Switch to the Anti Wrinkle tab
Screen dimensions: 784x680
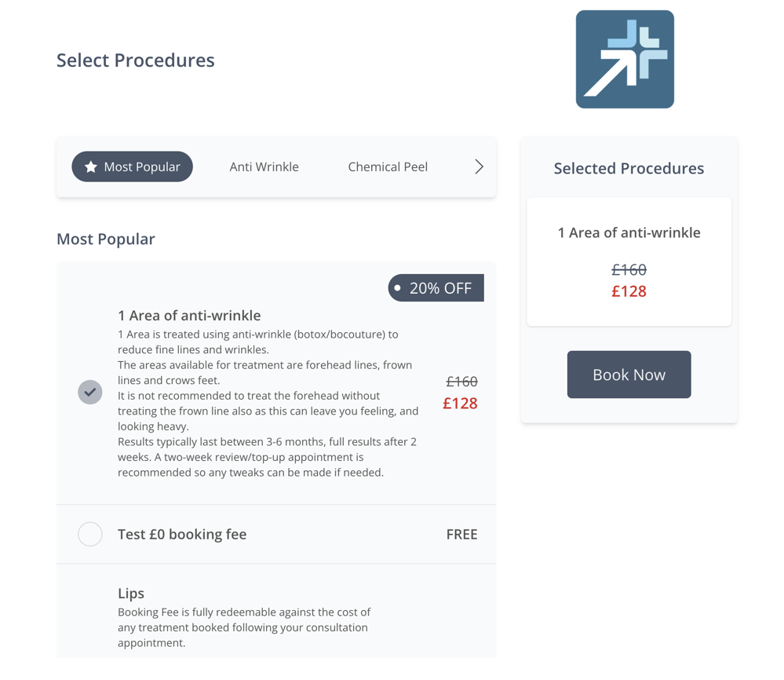[x=264, y=166]
